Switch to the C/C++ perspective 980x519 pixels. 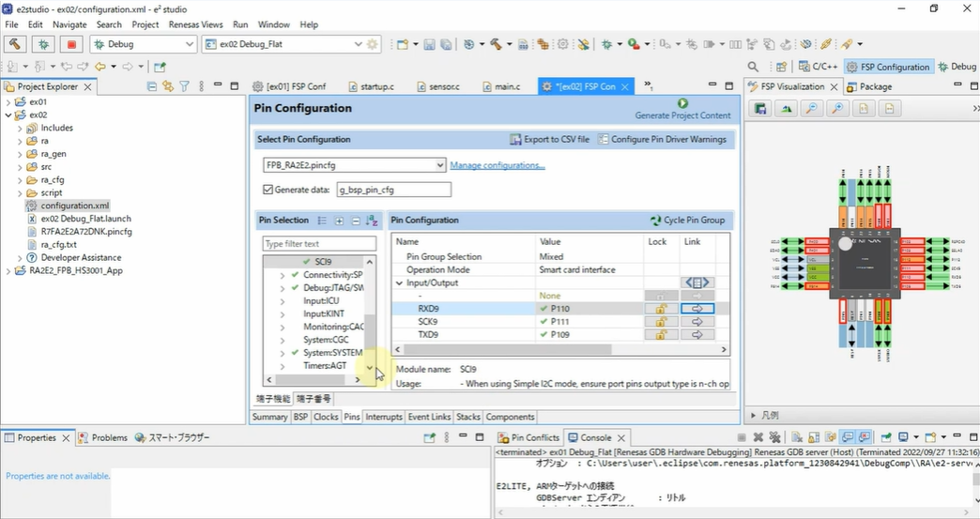[x=817, y=67]
